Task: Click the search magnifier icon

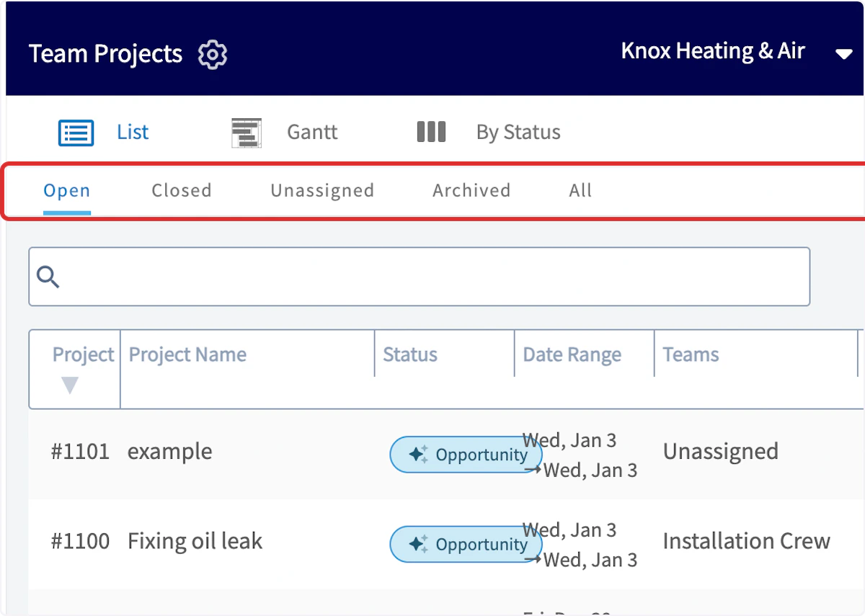Action: pos(48,277)
